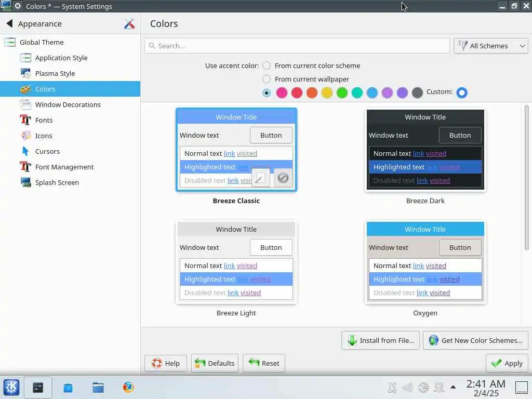The height and width of the screenshot is (399, 532).
Task: Click Install from File button
Action: pyautogui.click(x=380, y=340)
